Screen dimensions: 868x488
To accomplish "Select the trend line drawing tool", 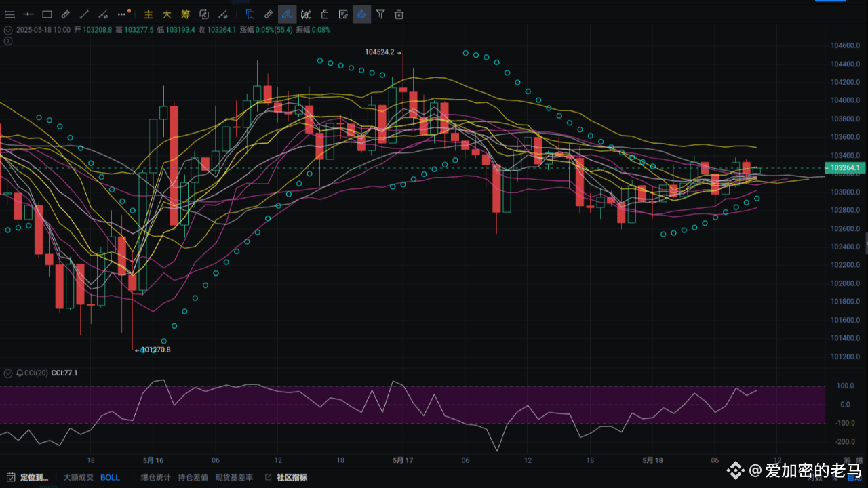I will point(84,14).
